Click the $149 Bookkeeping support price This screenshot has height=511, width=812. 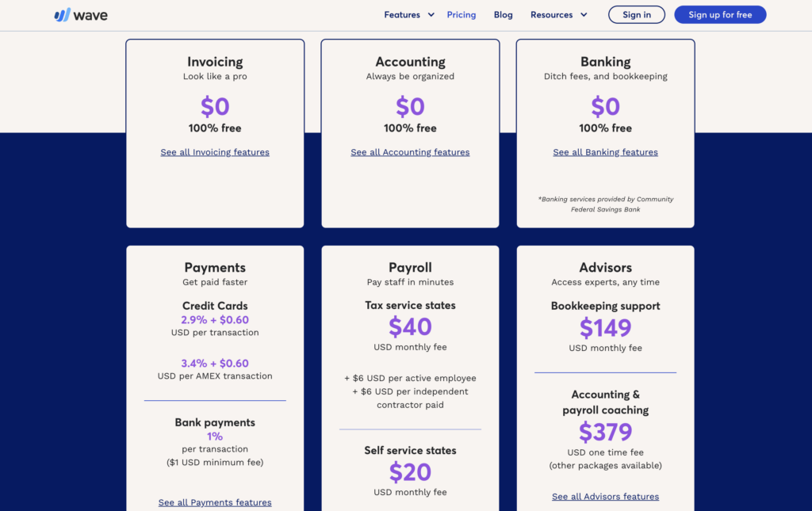605,328
